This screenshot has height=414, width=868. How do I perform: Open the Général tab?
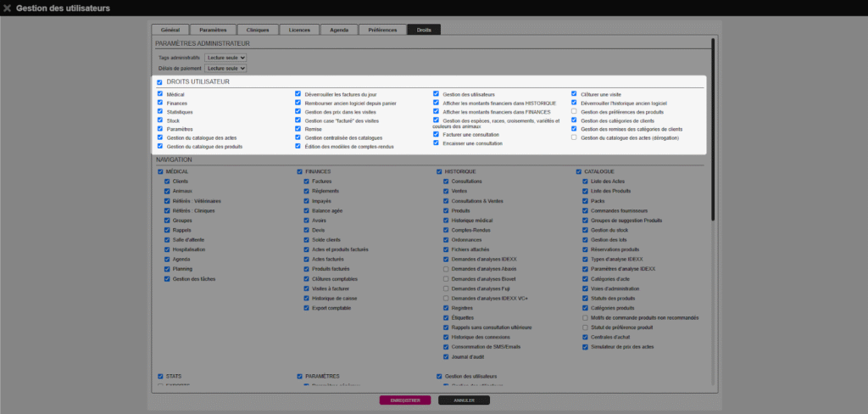click(170, 30)
